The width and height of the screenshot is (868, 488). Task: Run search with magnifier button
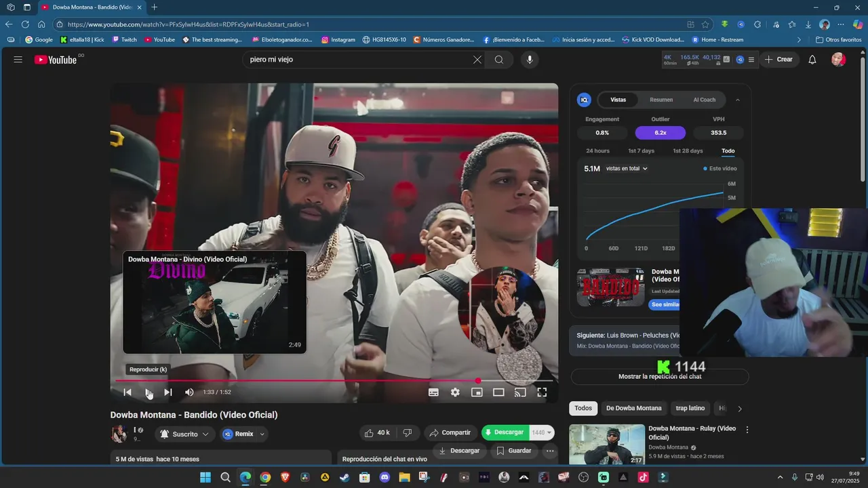pyautogui.click(x=499, y=60)
